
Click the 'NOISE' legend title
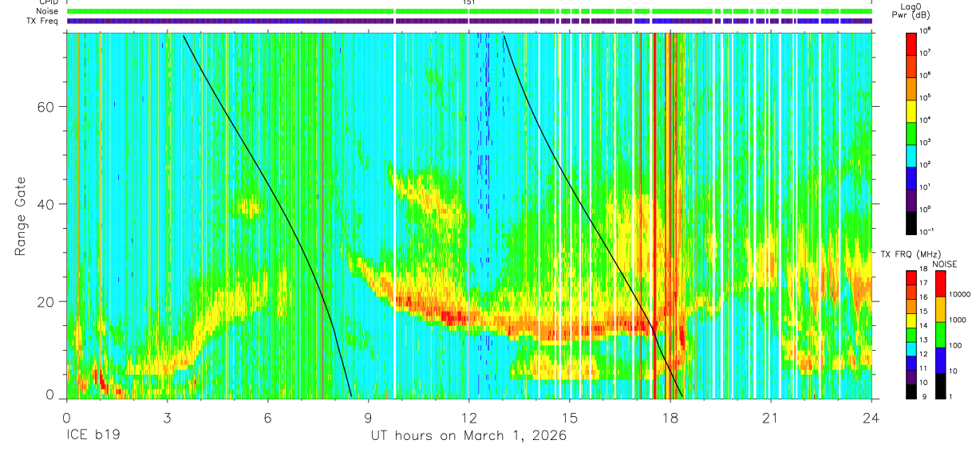[944, 263]
